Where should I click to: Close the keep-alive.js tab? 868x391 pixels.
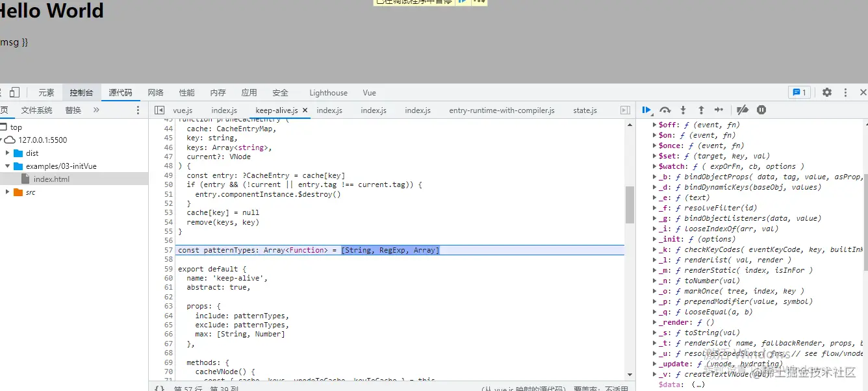tap(305, 110)
